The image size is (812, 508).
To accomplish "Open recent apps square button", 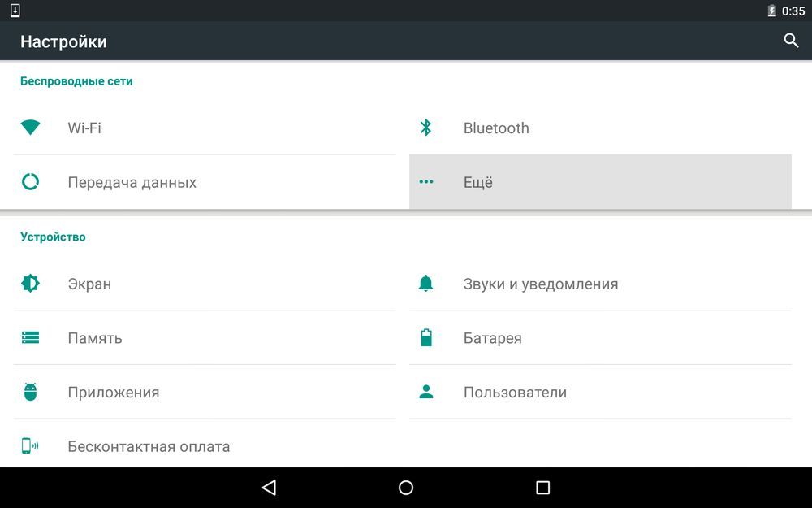I will tap(542, 487).
